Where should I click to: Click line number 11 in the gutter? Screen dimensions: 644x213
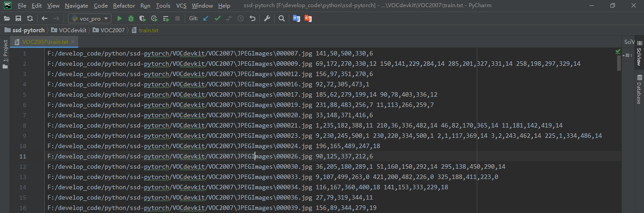click(23, 156)
